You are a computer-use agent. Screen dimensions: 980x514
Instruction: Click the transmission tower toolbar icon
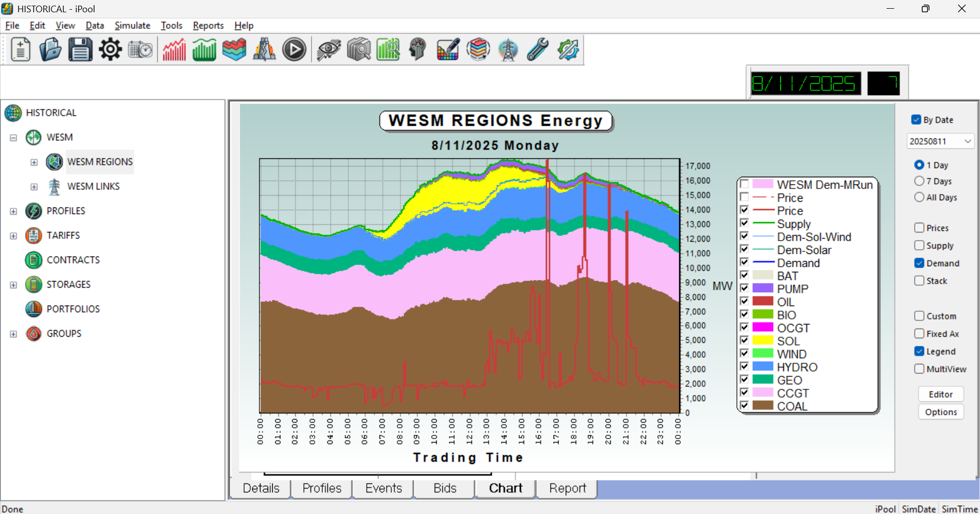click(x=508, y=50)
